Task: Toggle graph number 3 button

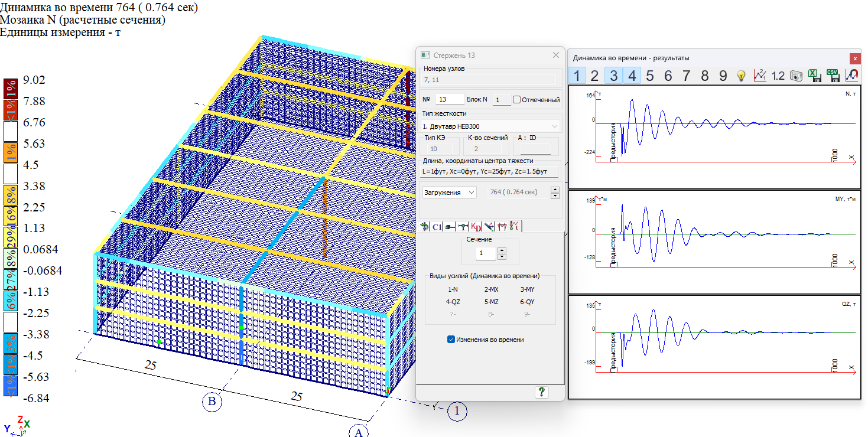Action: (613, 76)
